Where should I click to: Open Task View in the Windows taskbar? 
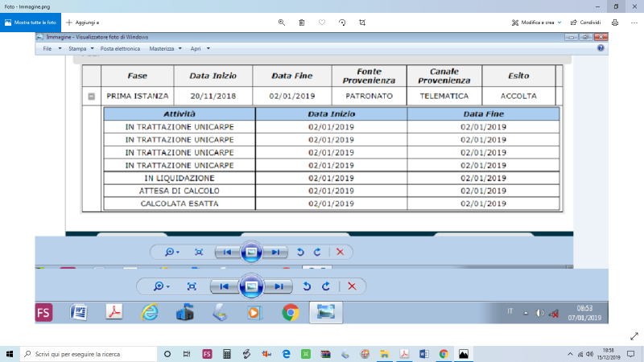coord(187,354)
